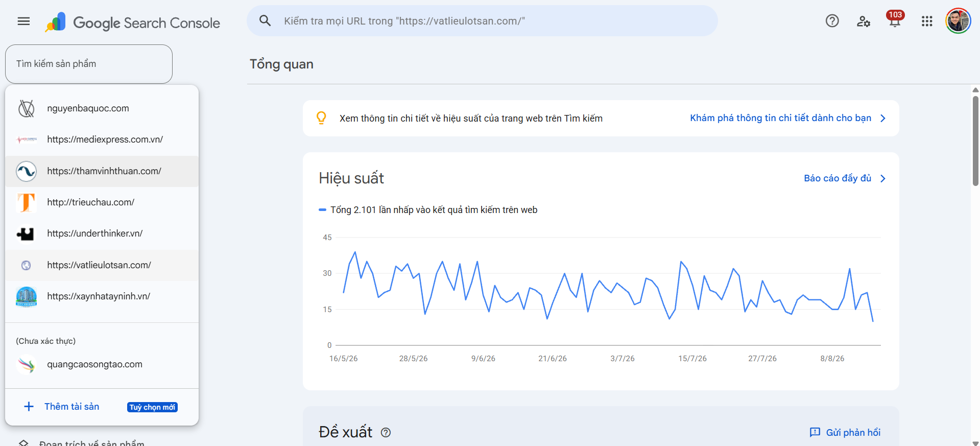Select unverified quangcaosongtao.com property
Image resolution: width=980 pixels, height=446 pixels.
point(102,364)
